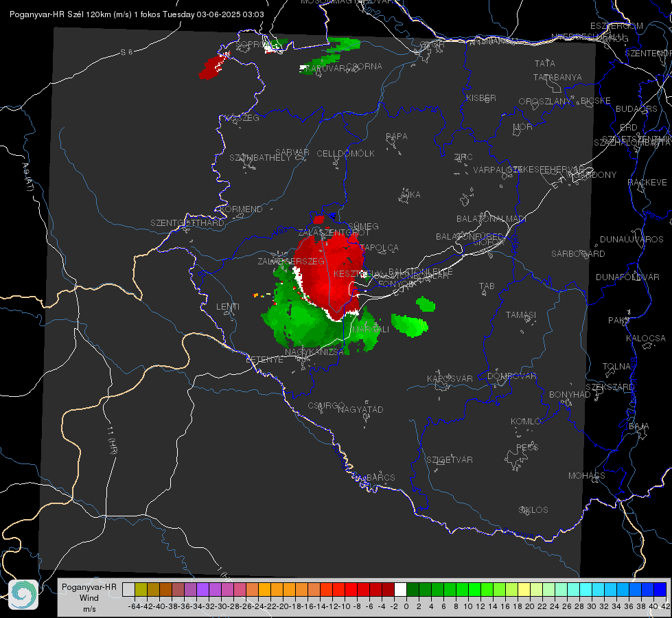
Task: Click the TAPOLCA city label
Action: (x=380, y=247)
